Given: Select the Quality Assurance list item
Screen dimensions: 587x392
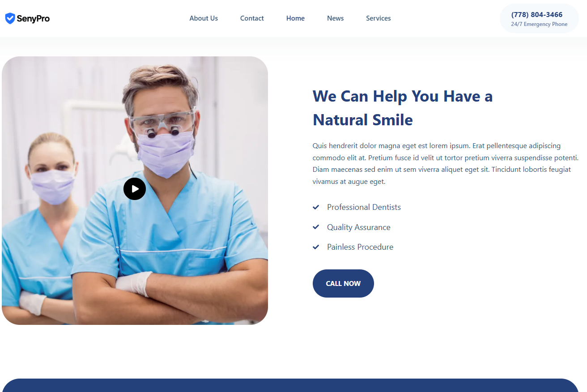Looking at the screenshot, I should pyautogui.click(x=352, y=227).
